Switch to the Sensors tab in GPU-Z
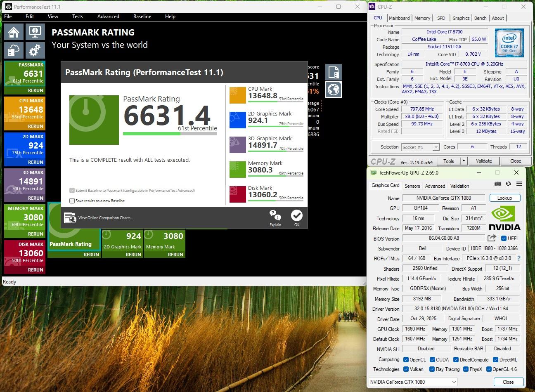Image resolution: width=535 pixels, height=392 pixels. pos(412,186)
